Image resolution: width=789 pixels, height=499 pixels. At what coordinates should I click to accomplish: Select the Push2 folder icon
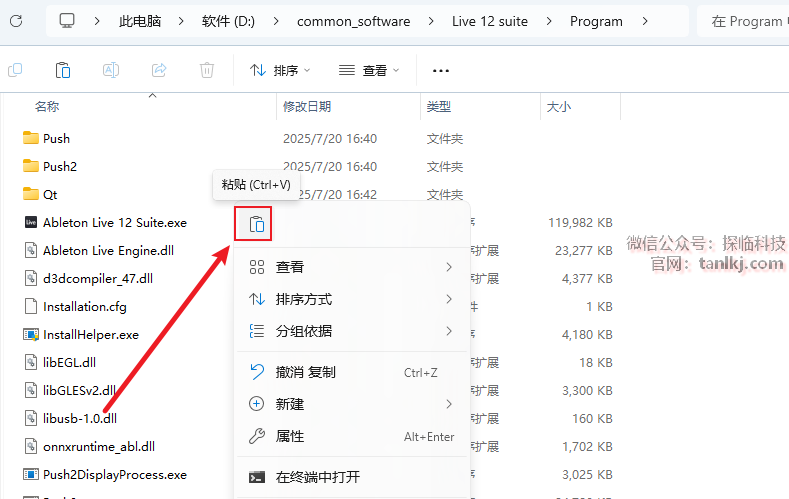tap(31, 166)
